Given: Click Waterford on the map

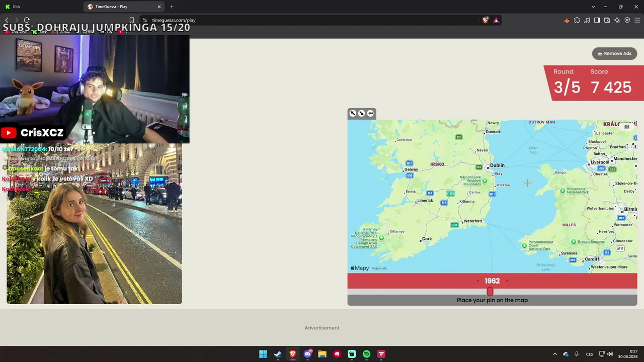Looking at the screenshot, I should (x=473, y=221).
